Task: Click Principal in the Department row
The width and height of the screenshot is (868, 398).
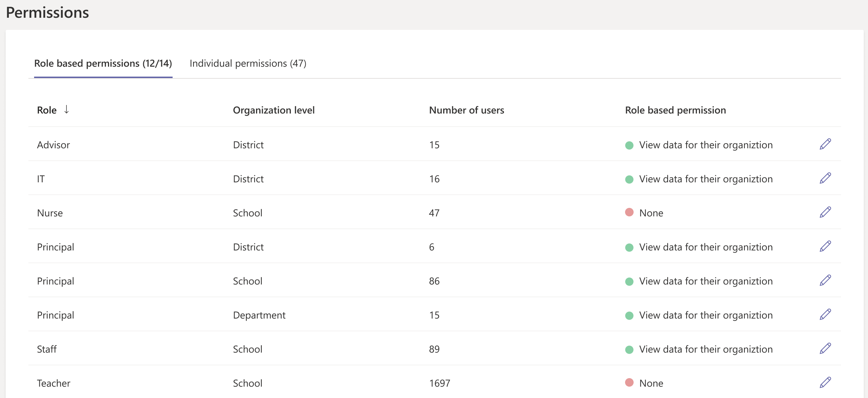Action: (56, 315)
